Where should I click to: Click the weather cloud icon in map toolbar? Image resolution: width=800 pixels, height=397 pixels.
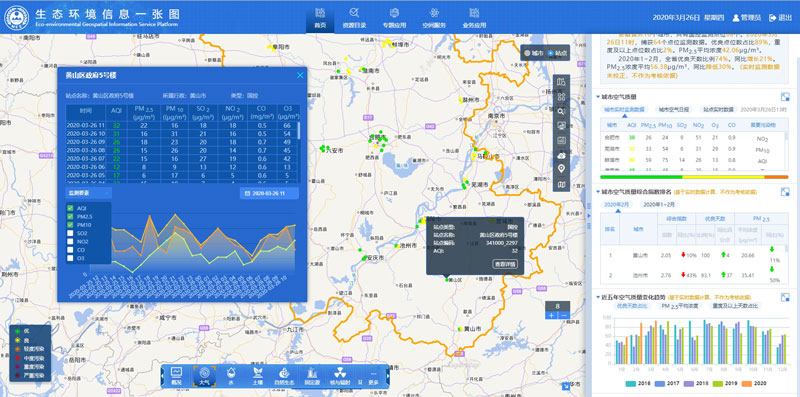pos(561,155)
